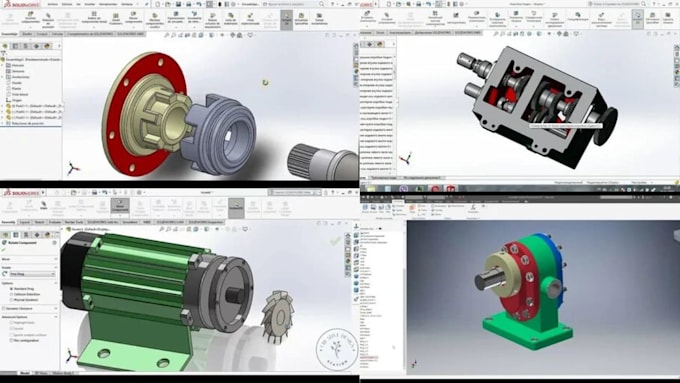
Task: Collapse the Move section in Rotate Component panel
Action: click(x=56, y=259)
